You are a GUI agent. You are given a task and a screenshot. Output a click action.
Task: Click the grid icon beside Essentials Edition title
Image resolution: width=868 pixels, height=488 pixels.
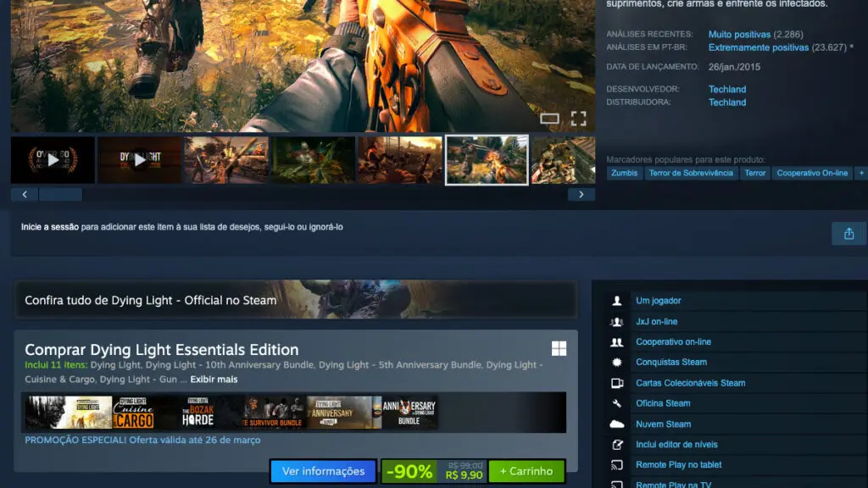pyautogui.click(x=558, y=348)
